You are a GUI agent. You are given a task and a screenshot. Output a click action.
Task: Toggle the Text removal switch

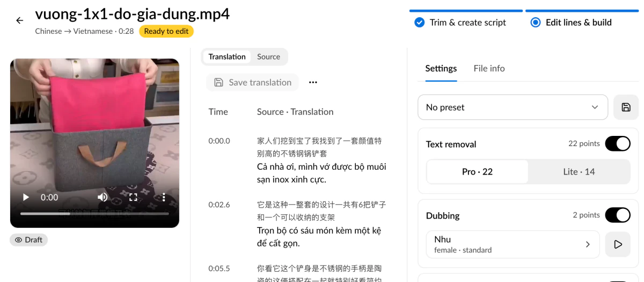[618, 143]
